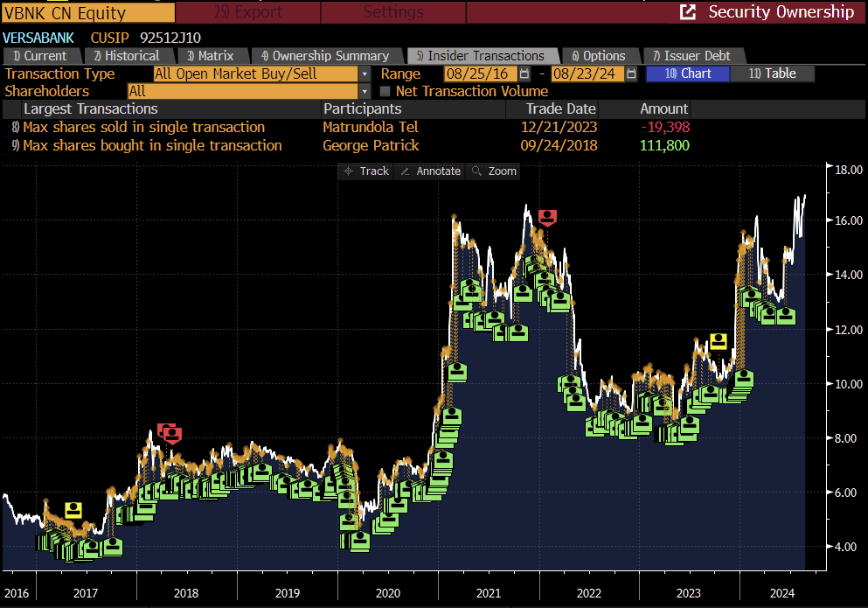868x608 pixels.
Task: Switch to Chart view
Action: pos(688,73)
